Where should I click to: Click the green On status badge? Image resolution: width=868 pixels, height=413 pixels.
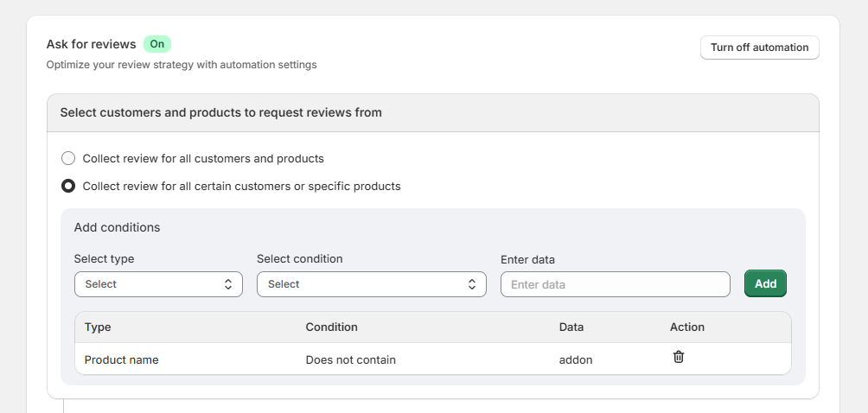pyautogui.click(x=156, y=44)
